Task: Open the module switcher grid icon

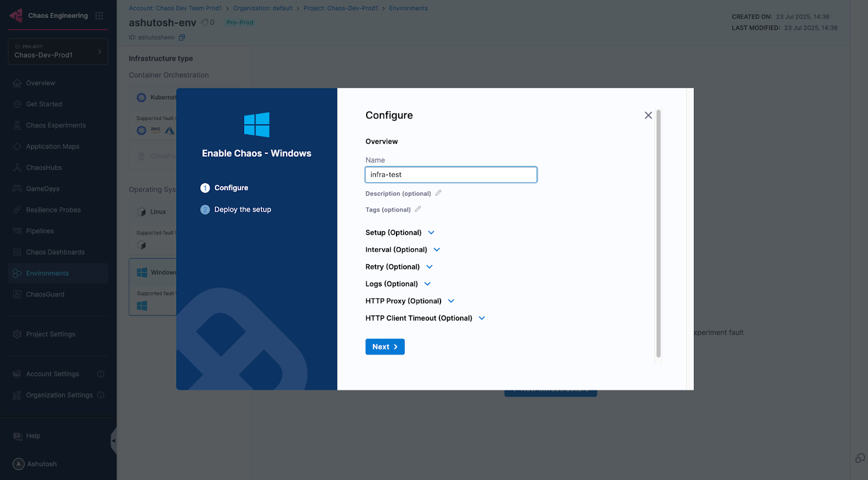Action: tap(99, 16)
